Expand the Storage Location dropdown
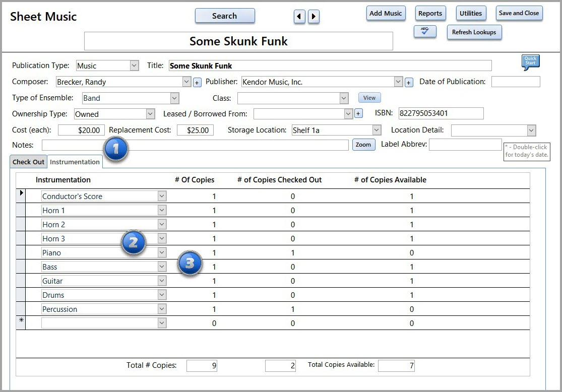Viewport: 562px width, 392px height. [377, 130]
